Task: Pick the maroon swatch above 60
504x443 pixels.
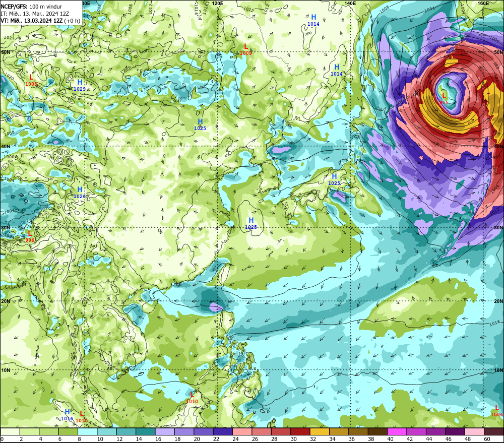Action: [x=494, y=431]
